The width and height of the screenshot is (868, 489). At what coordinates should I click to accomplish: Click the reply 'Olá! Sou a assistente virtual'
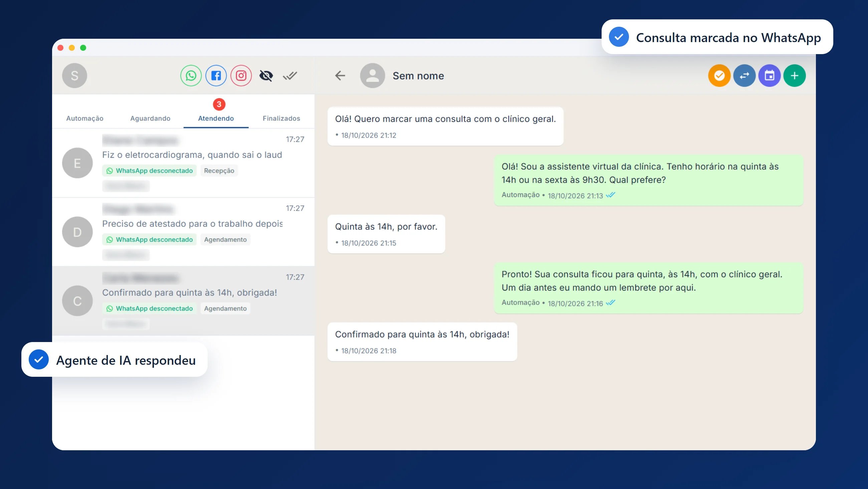[x=649, y=180]
